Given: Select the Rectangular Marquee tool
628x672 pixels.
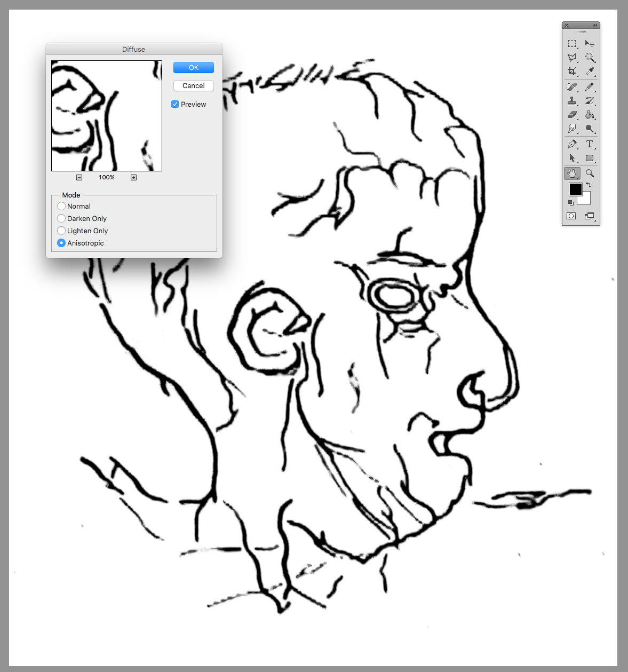Looking at the screenshot, I should tap(572, 44).
